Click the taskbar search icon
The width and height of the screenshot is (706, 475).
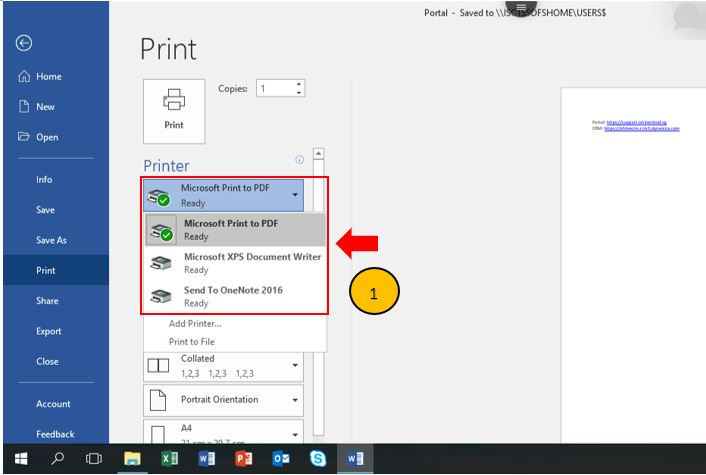(x=57, y=459)
